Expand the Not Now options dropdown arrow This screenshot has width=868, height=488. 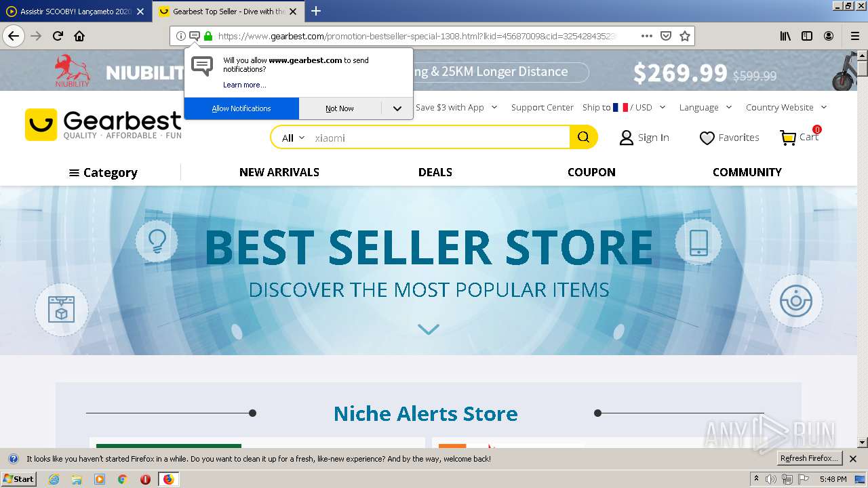click(397, 108)
